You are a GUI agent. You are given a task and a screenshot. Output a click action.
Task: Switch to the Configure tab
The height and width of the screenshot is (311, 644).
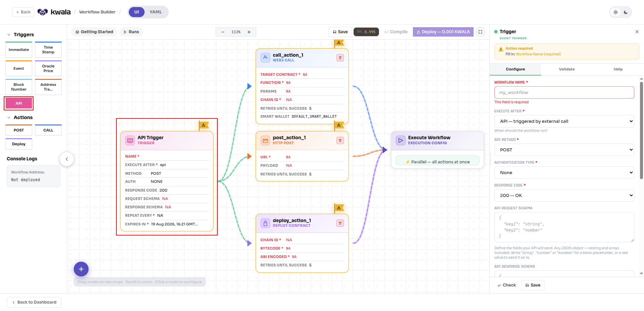coord(515,69)
